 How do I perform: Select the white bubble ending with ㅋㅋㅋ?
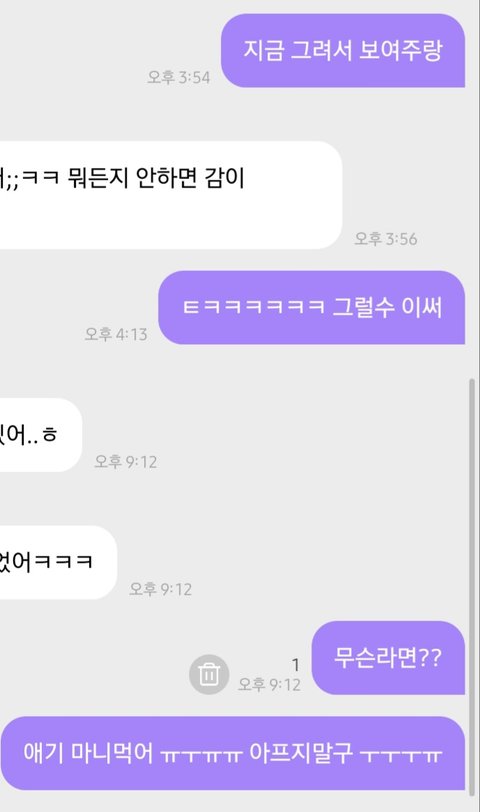(58, 562)
